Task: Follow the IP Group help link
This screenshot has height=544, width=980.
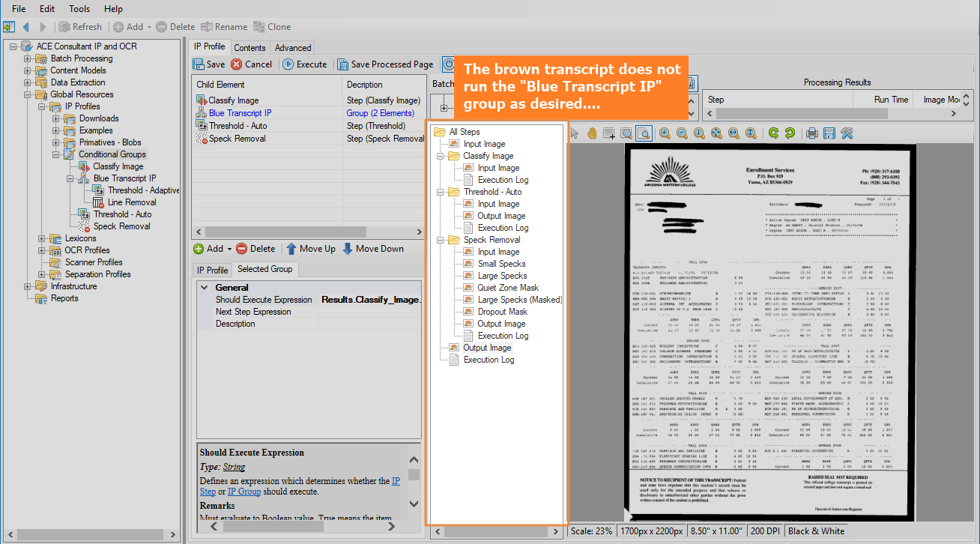Action: click(x=244, y=492)
